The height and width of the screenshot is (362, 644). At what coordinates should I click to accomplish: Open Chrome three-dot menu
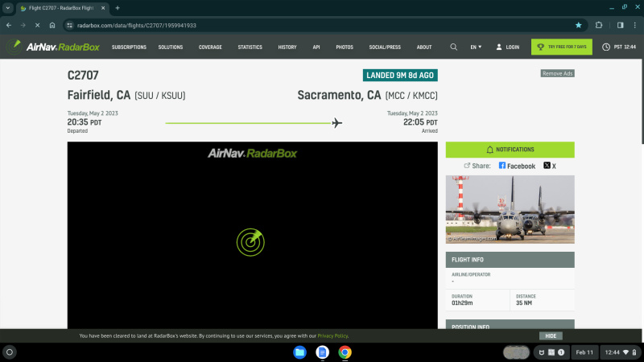(x=635, y=25)
